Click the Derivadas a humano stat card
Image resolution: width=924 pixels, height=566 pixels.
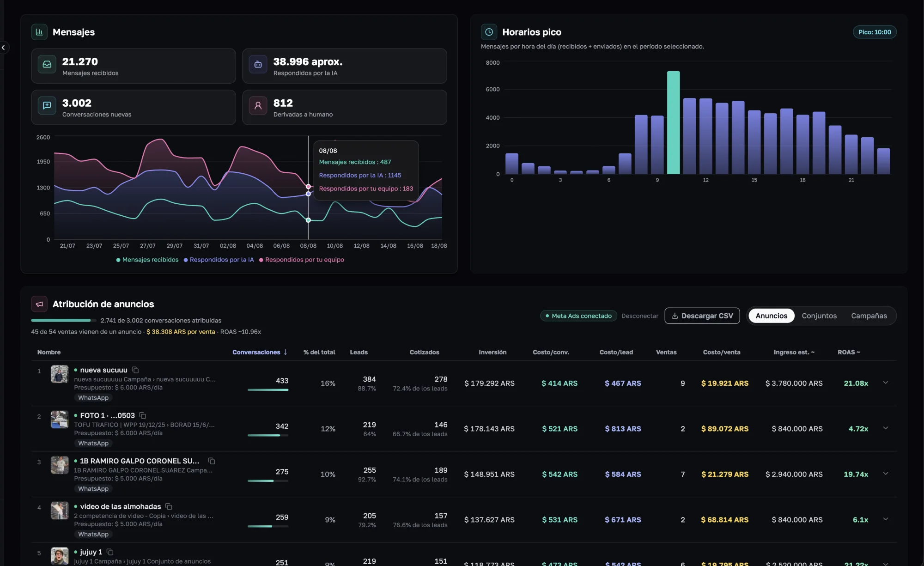[345, 107]
